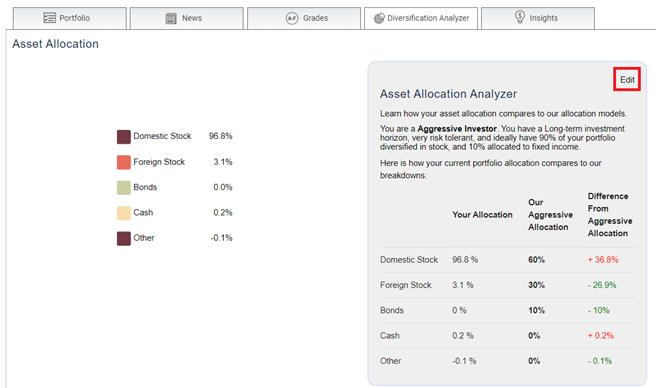This screenshot has height=388, width=656.
Task: Click the 0.2 % allocation cell
Action: pyautogui.click(x=463, y=336)
